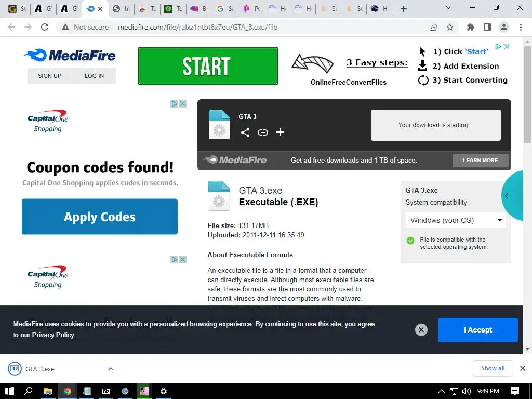Switch to the 'Br' brain icon tab
Image resolution: width=532 pixels, height=399 pixels.
pyautogui.click(x=199, y=9)
